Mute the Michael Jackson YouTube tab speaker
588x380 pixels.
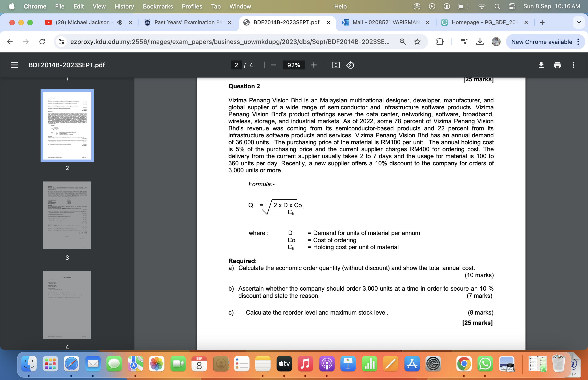click(x=119, y=22)
